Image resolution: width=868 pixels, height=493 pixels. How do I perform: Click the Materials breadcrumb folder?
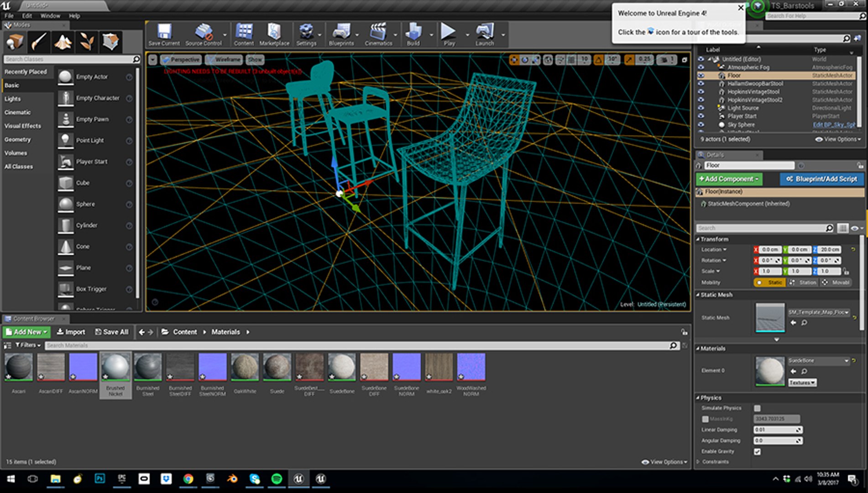(x=225, y=332)
